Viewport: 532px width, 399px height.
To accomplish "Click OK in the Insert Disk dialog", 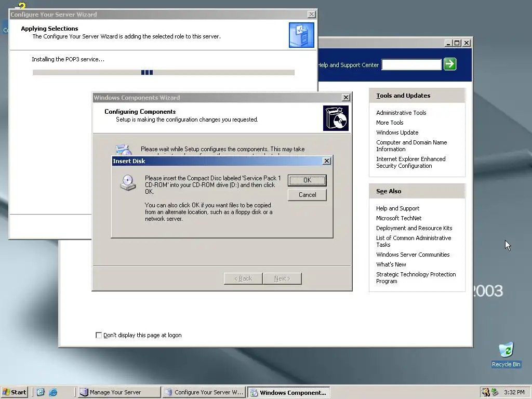I will (307, 180).
